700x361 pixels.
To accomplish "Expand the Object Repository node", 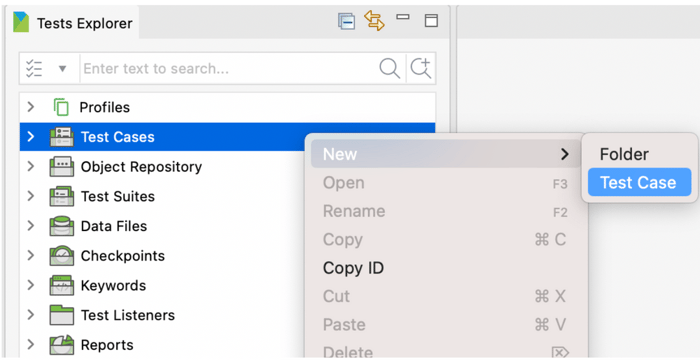I will point(30,166).
